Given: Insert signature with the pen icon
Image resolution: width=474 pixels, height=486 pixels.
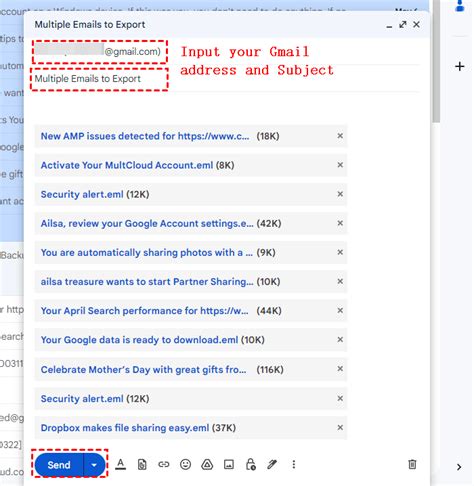Looking at the screenshot, I should [272, 464].
